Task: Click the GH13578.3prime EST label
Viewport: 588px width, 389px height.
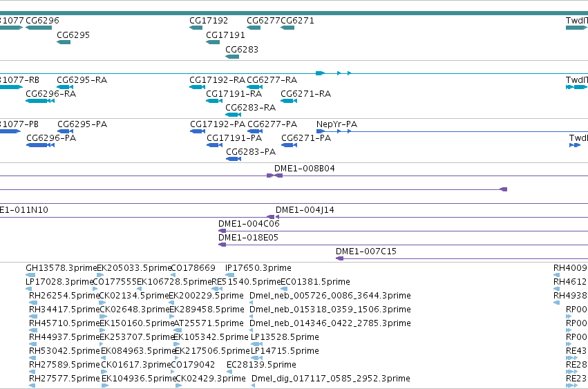Action: [61, 268]
